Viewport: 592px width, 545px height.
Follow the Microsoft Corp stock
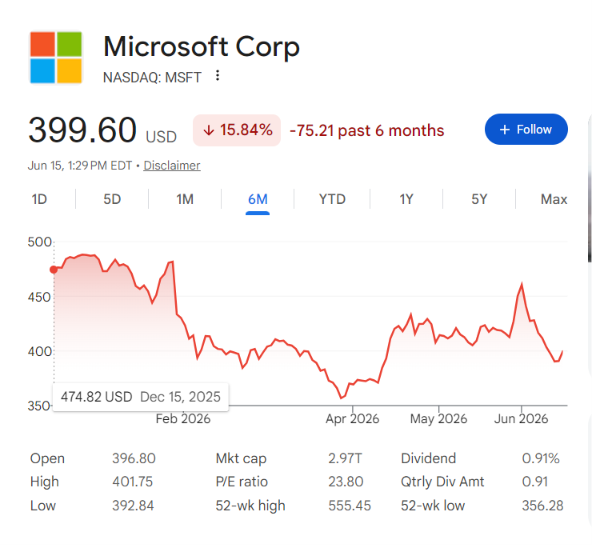point(526,129)
